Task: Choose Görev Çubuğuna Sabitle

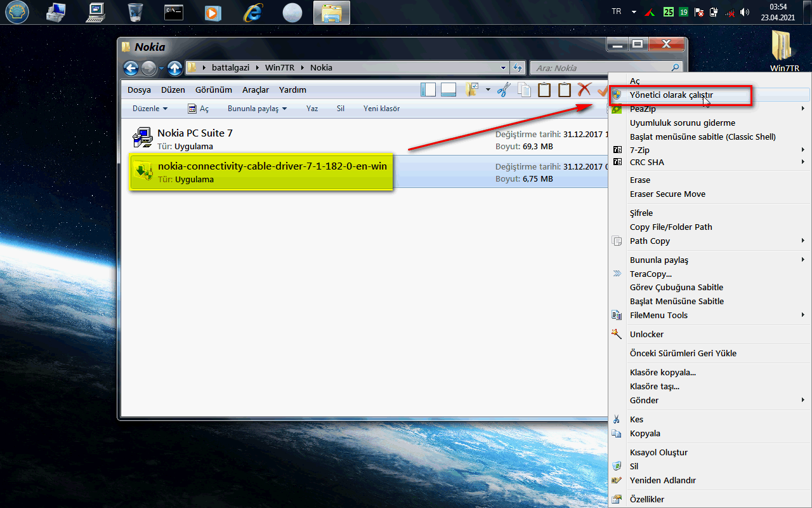Action: tap(709, 287)
